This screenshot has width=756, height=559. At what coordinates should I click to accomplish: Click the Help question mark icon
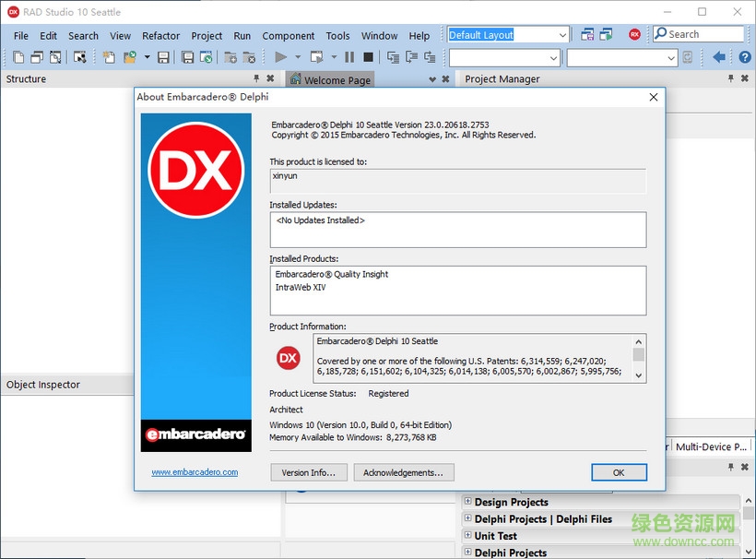tap(745, 56)
